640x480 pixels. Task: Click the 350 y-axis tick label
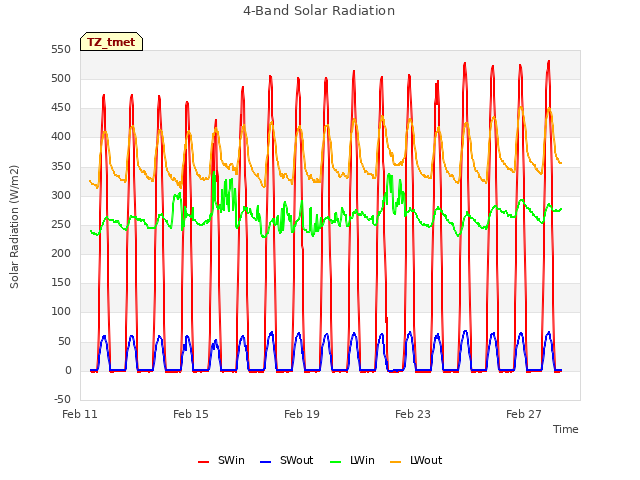(x=61, y=167)
